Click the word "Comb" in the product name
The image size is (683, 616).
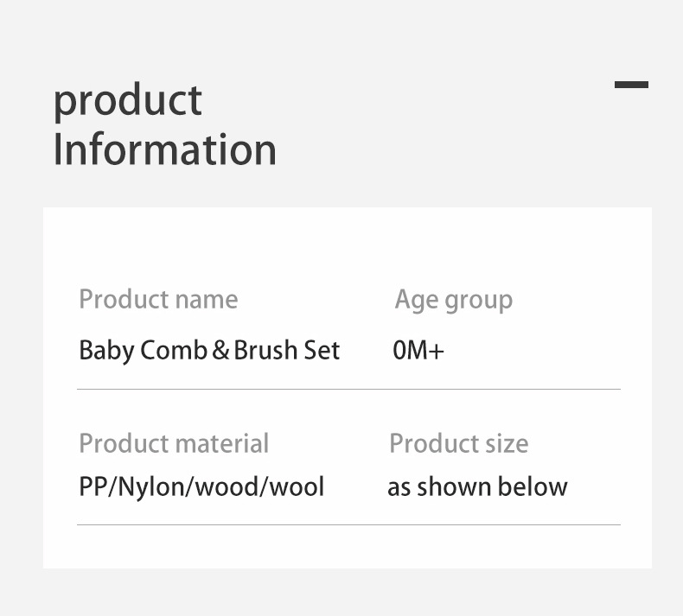pos(174,350)
